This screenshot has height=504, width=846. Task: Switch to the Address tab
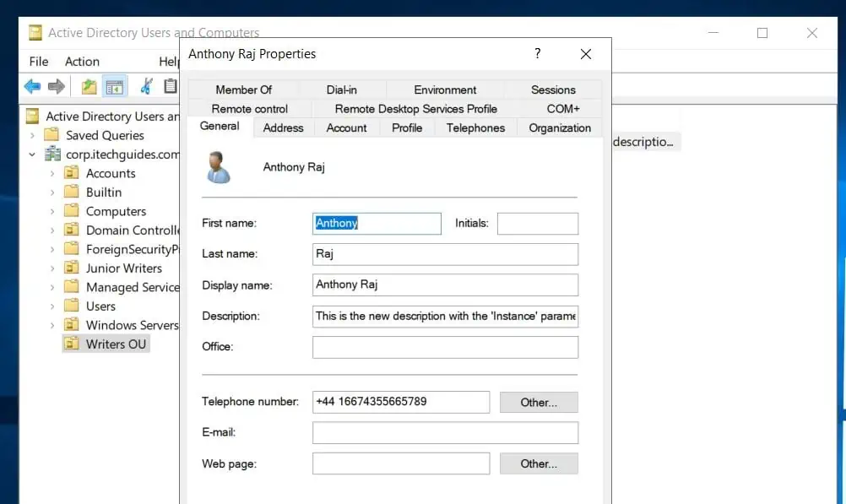pos(283,127)
